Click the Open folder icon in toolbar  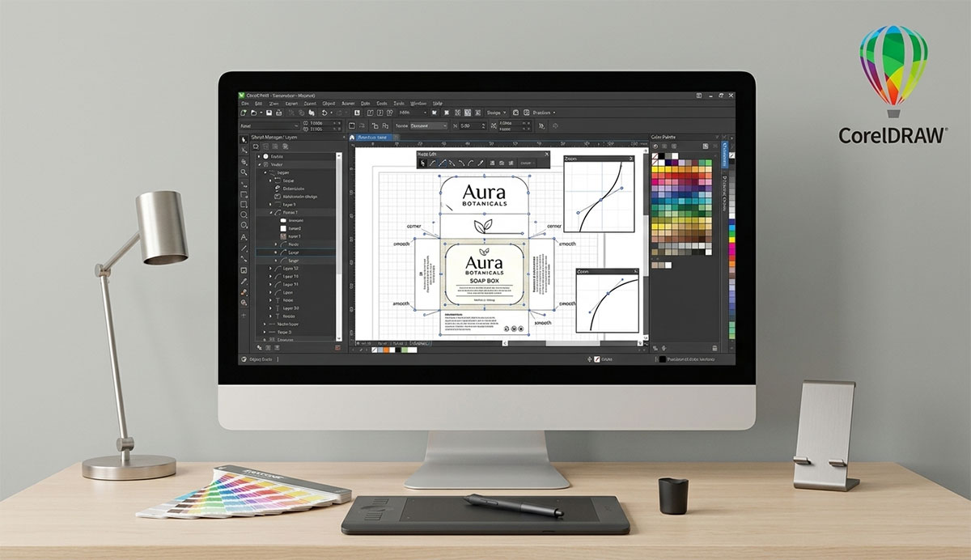pyautogui.click(x=254, y=112)
